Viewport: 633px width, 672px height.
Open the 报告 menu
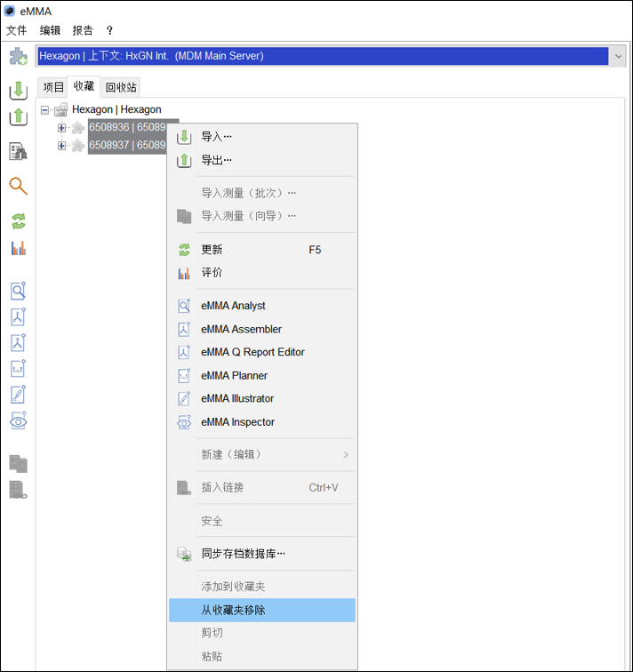83,30
